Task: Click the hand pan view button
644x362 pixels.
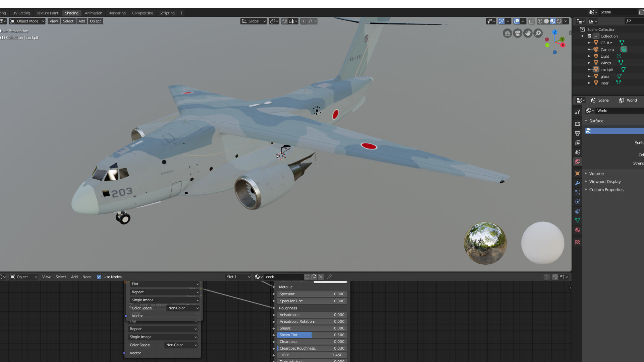Action: click(528, 33)
